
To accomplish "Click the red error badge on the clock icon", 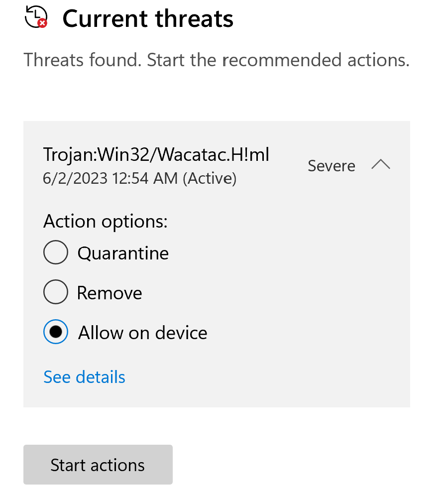I will point(43,23).
